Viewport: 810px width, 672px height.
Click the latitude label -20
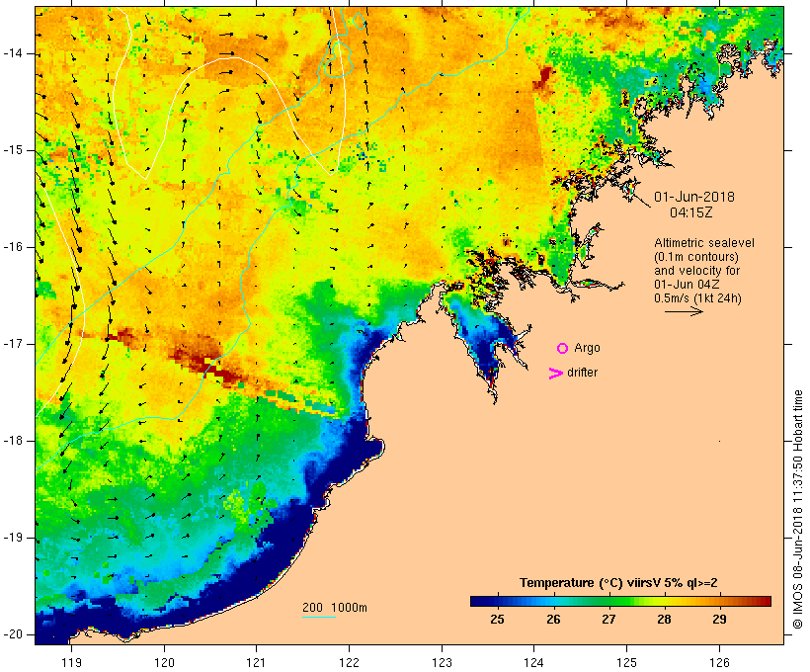point(13,634)
